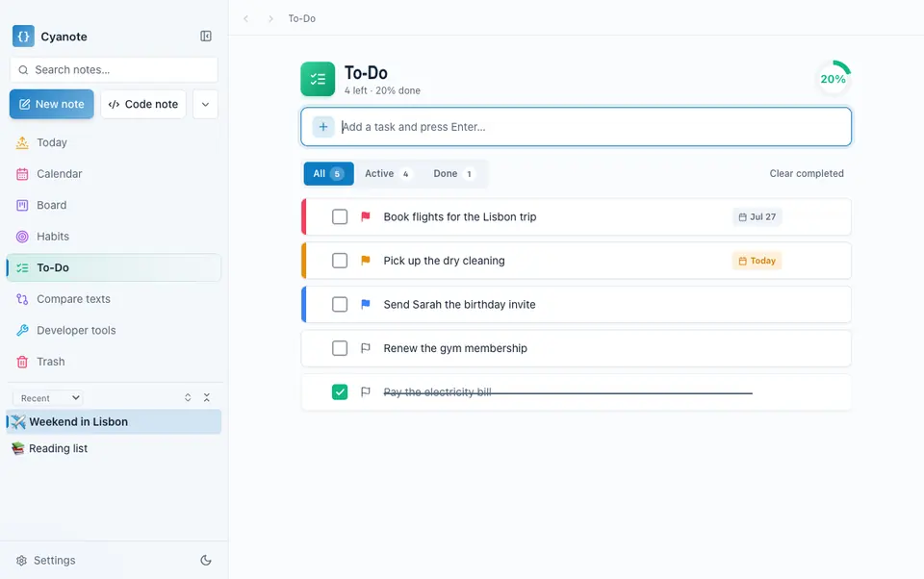Open the Today view

point(114,142)
